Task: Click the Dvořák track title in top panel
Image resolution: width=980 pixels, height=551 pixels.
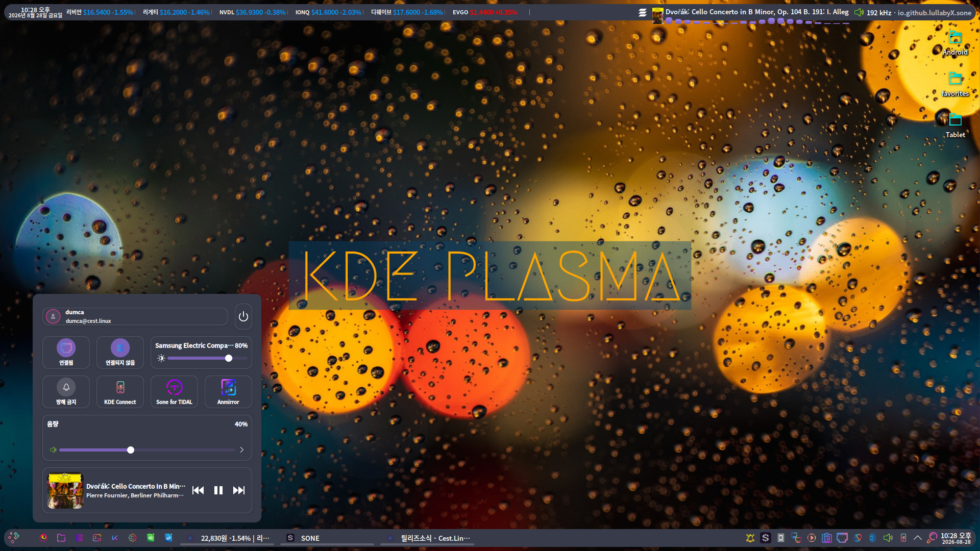Action: (x=757, y=12)
